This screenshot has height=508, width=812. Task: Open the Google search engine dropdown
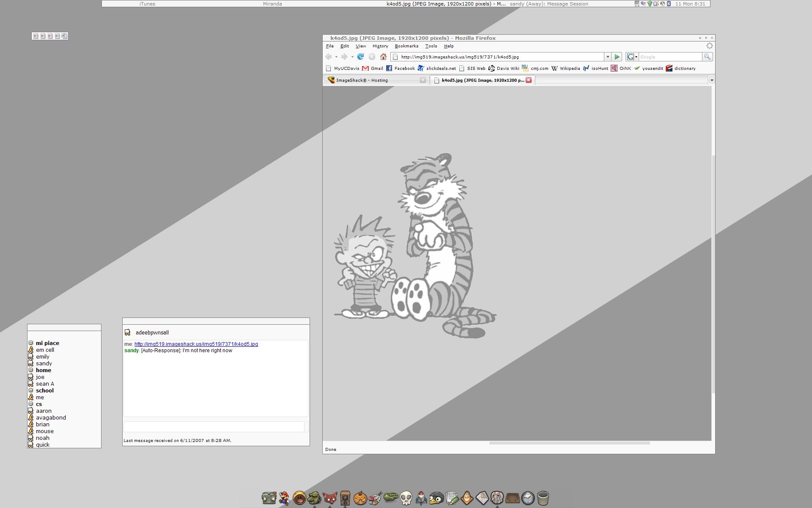pyautogui.click(x=632, y=57)
